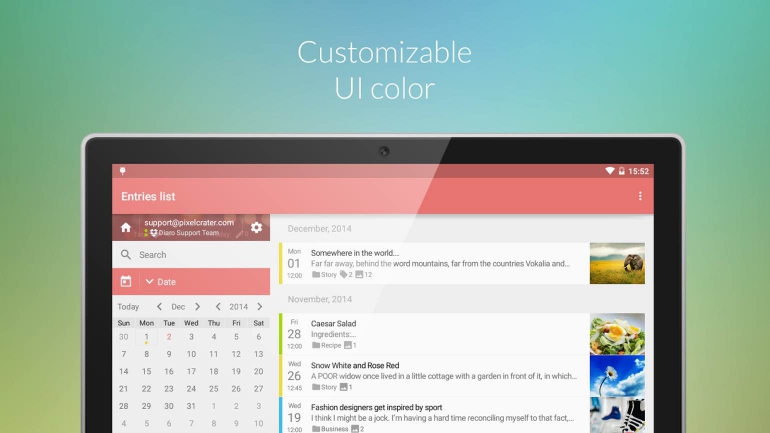The width and height of the screenshot is (770, 433).
Task: Tap the Snow White entry flower thumbnail
Action: pyautogui.click(x=617, y=376)
